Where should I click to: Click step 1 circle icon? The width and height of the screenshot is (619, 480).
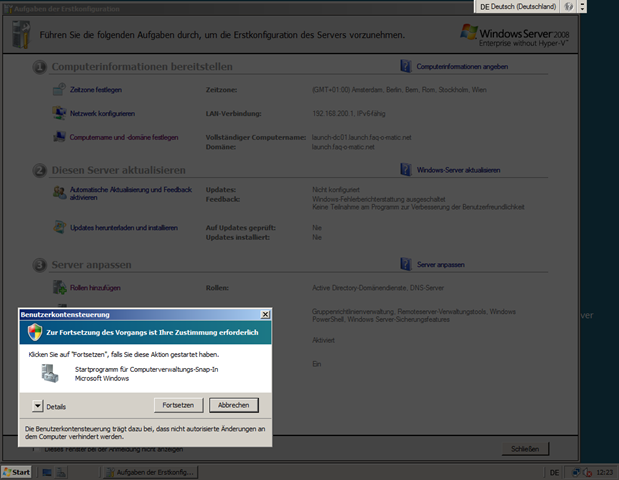coord(39,67)
